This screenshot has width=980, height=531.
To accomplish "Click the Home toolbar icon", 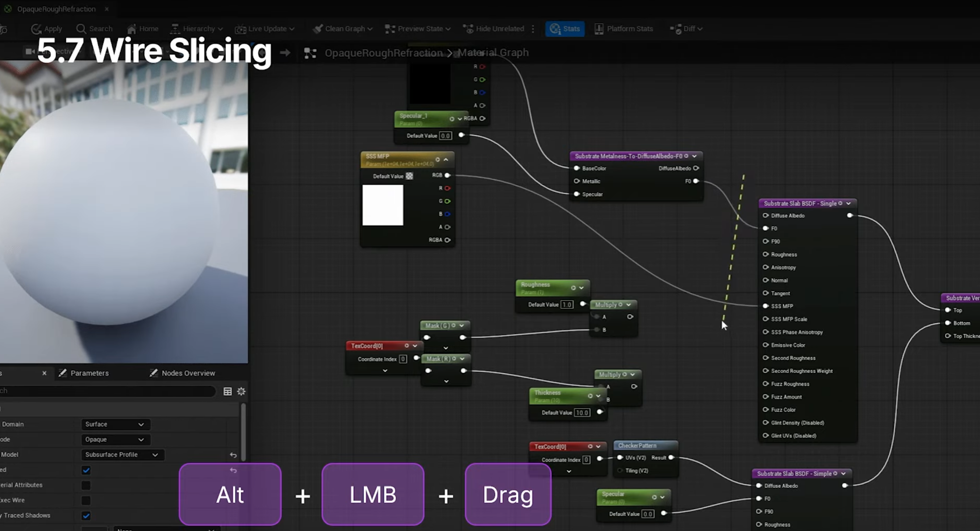I will (x=132, y=29).
